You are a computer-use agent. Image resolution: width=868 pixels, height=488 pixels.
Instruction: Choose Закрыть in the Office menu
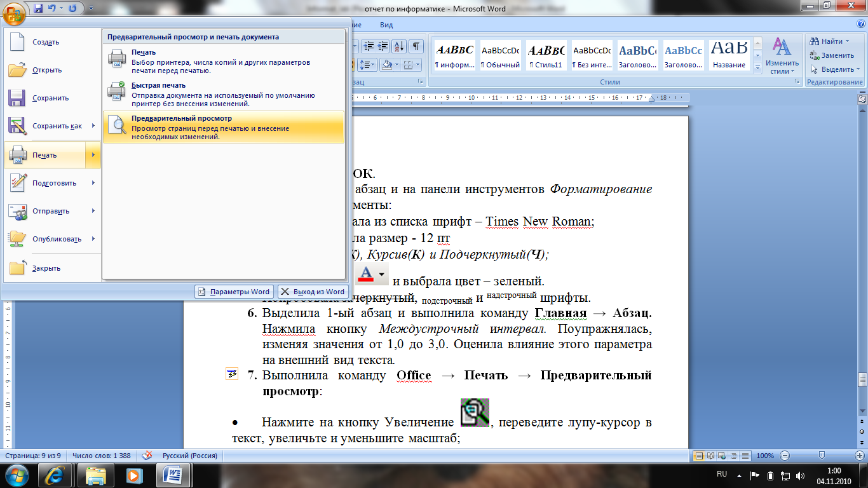[x=52, y=268]
